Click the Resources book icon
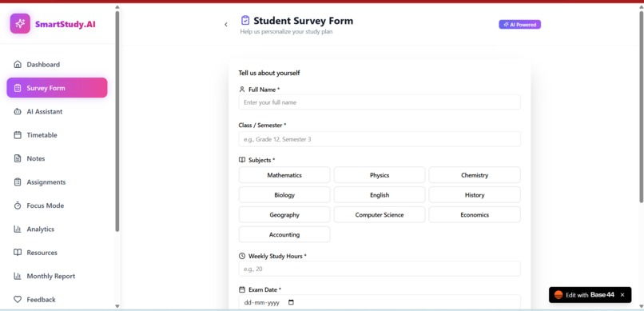Screen dimensions: 644x311 pos(18,253)
